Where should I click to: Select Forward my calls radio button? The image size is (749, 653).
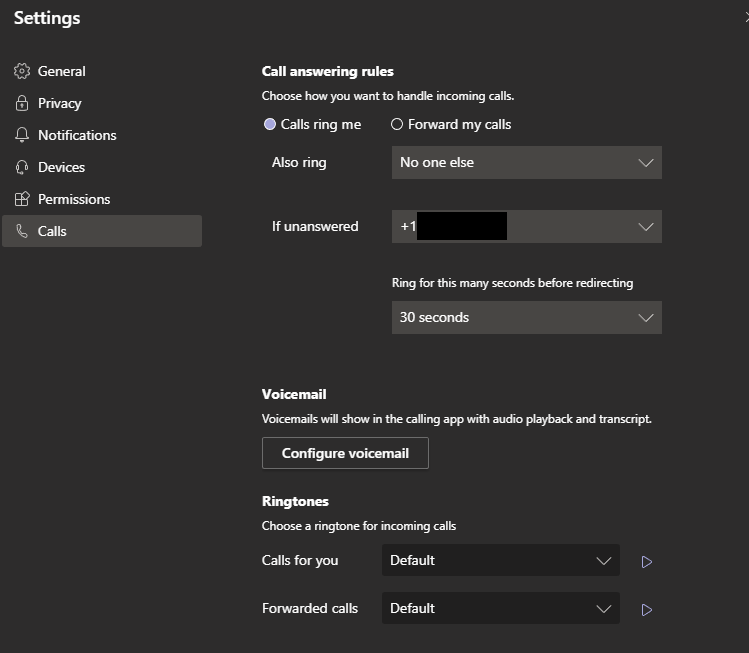point(397,125)
